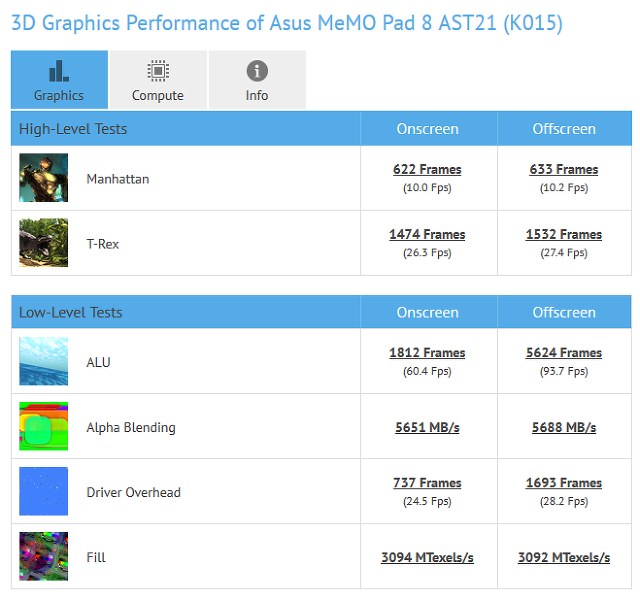Open the 1812 Frames ALU onscreen result
The image size is (640, 600).
tap(427, 353)
